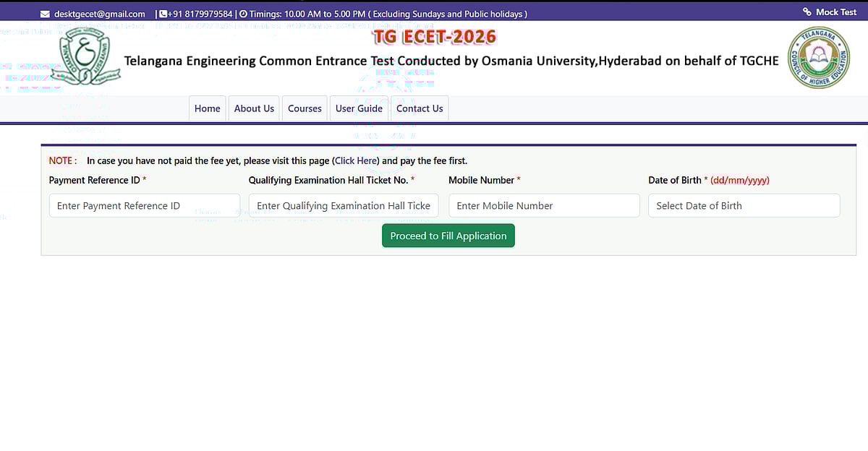This screenshot has width=868, height=451.
Task: Click the red NOTE label
Action: tap(60, 160)
